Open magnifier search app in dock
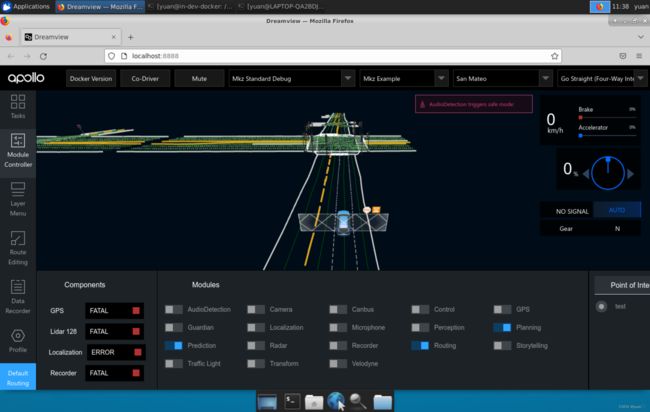 [358, 401]
